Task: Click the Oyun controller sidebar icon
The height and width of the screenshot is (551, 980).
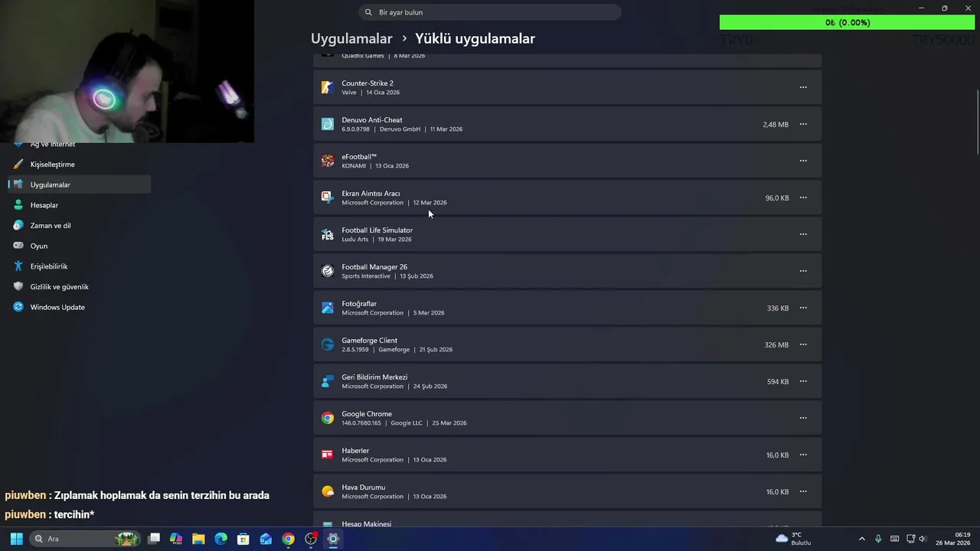Action: (18, 246)
